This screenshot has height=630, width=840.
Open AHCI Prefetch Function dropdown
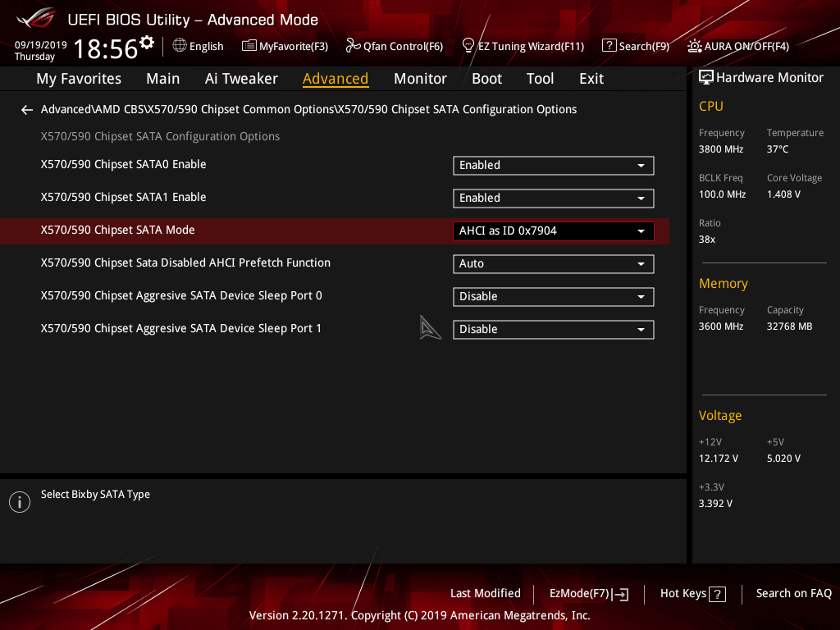click(554, 263)
